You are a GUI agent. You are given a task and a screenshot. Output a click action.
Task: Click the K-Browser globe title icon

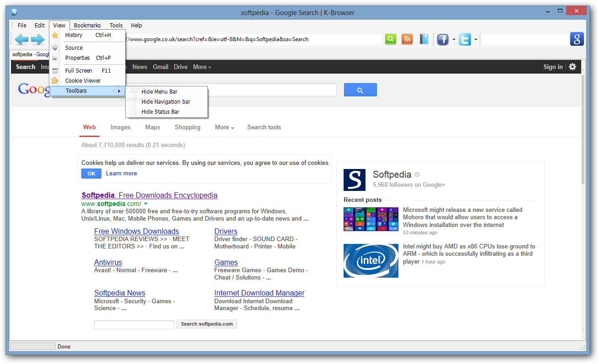(x=14, y=12)
